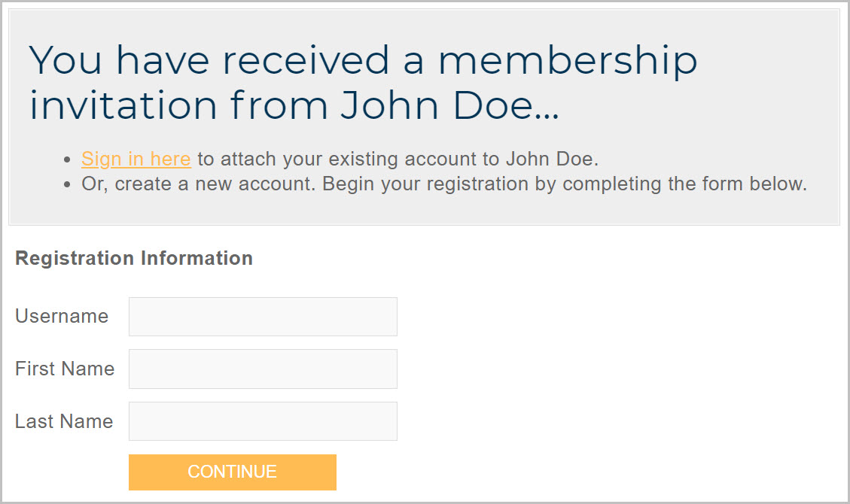The image size is (850, 504).
Task: Click the word 'invitation' in the heading
Action: click(123, 105)
